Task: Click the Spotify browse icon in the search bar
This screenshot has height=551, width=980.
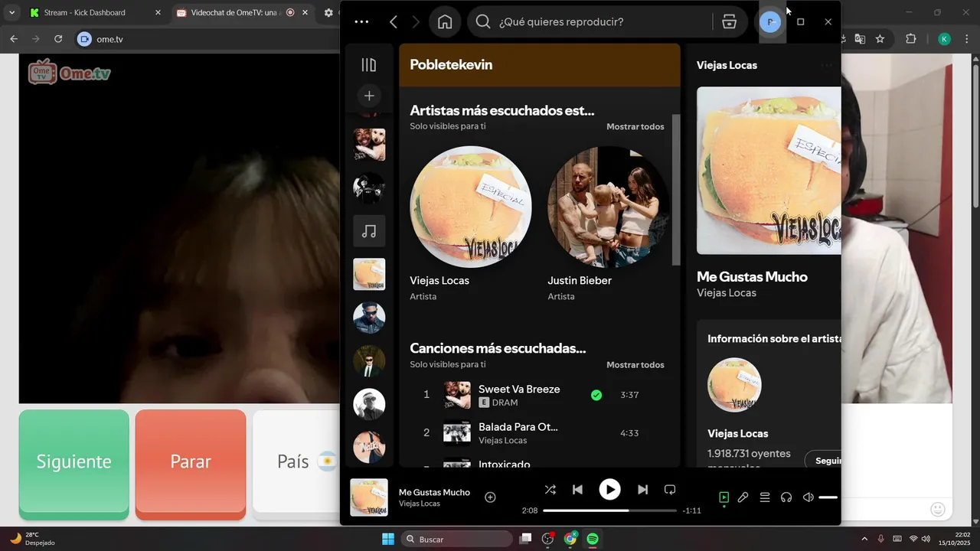Action: coord(730,22)
